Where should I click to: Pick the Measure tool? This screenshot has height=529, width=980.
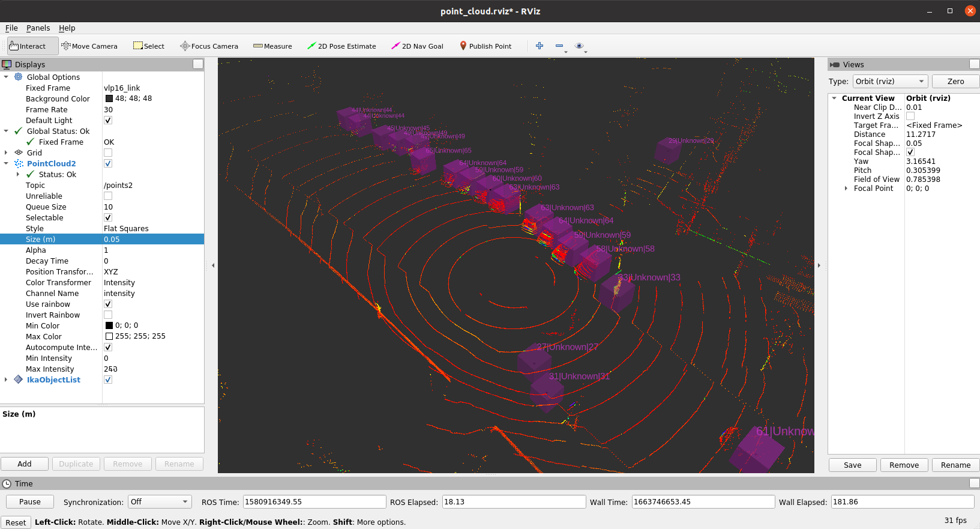272,46
